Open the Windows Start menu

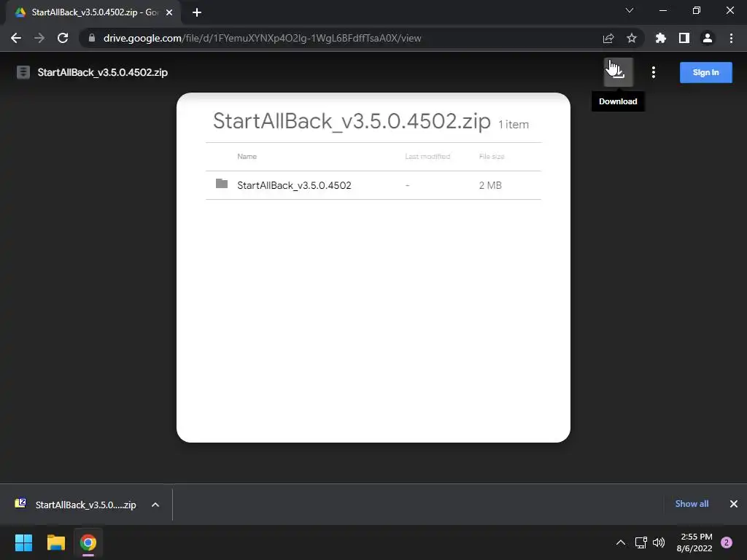(23, 542)
